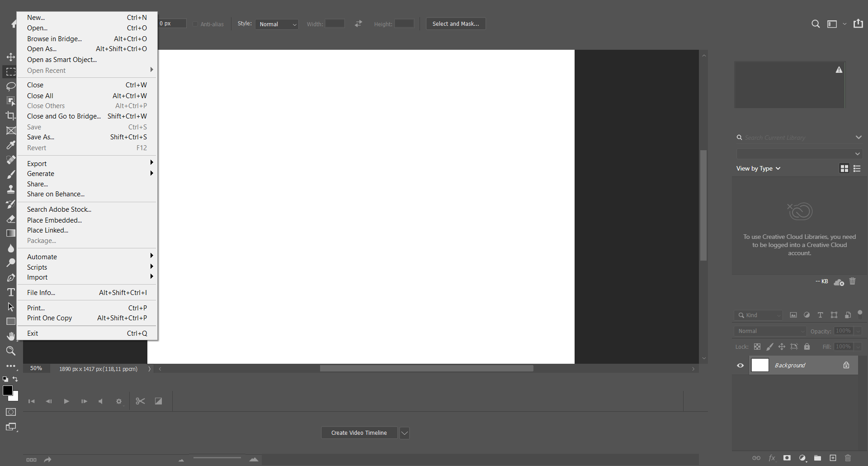Choose Place Embedded from the menu

54,220
